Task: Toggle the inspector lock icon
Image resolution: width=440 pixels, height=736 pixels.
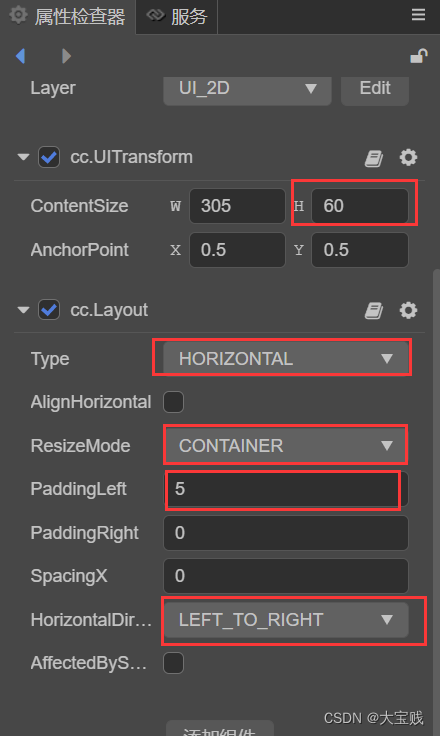Action: point(418,56)
